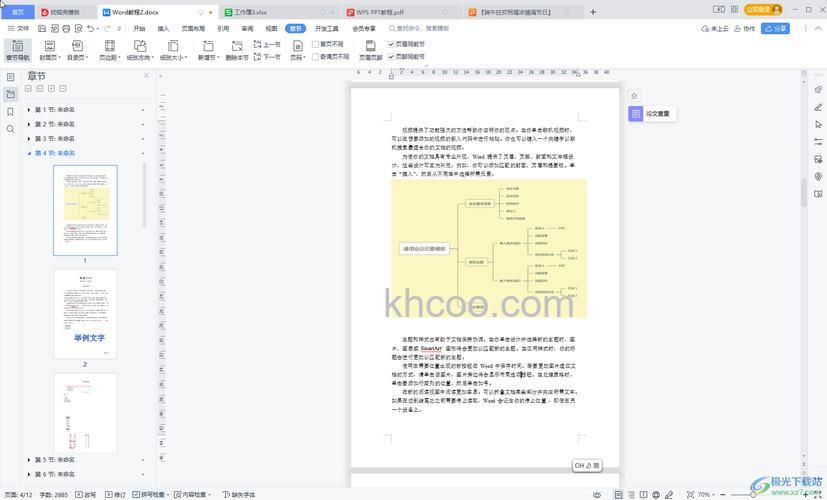
Task: Click the 未上云 cloud status button
Action: 715,28
